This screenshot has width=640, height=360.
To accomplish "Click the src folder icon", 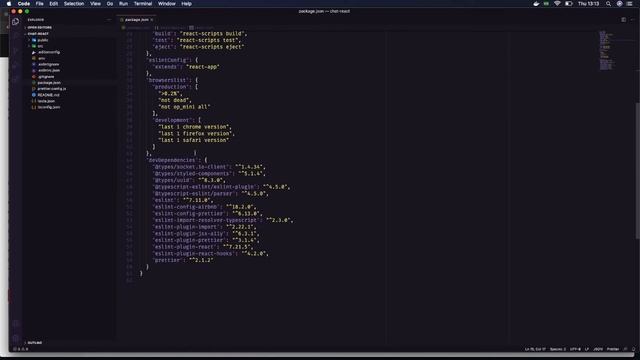I will pyautogui.click(x=34, y=46).
